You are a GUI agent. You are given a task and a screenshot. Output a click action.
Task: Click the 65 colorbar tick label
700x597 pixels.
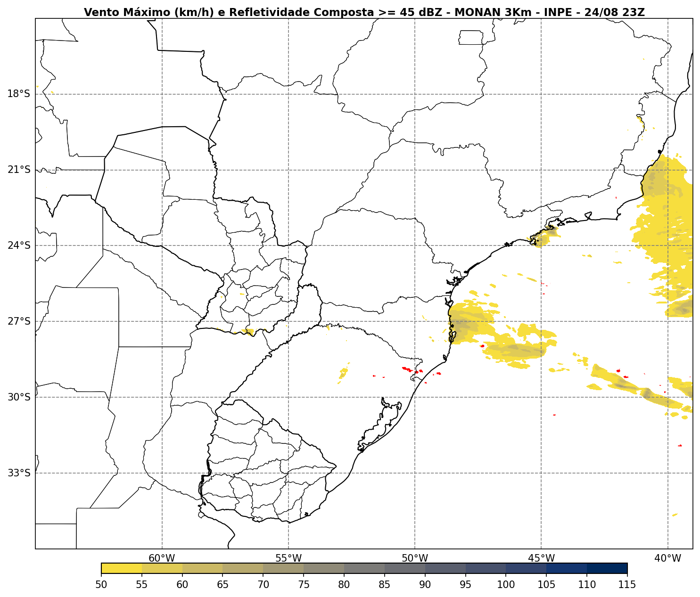223,585
